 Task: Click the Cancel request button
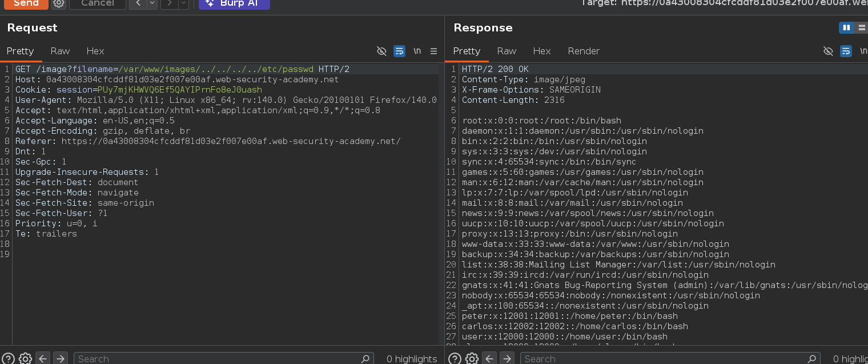point(97,3)
